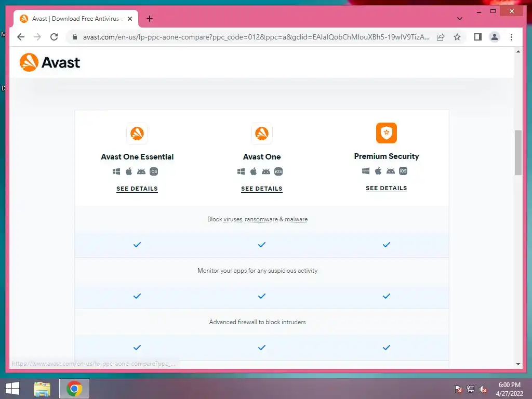Click Avast One checkmark for blocking viruses
The image size is (532, 399).
[x=262, y=245]
